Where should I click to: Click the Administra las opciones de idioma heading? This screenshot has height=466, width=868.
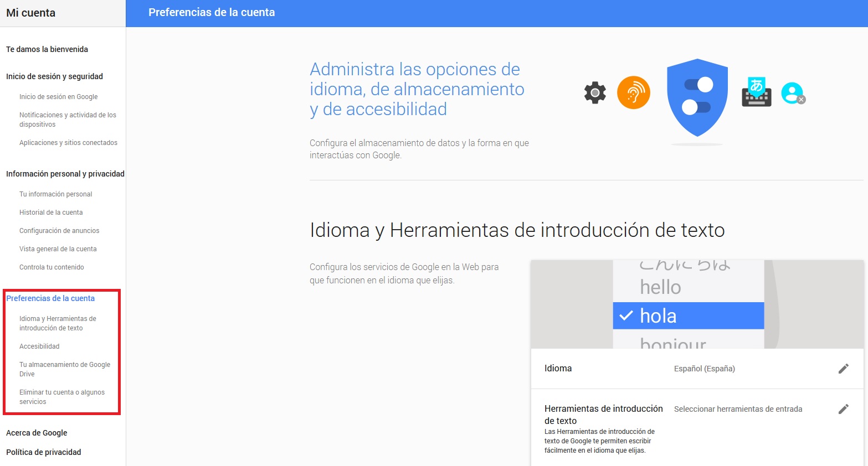coord(417,89)
